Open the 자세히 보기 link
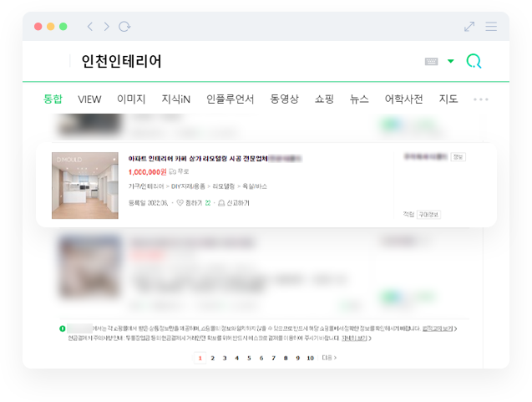Viewport: 532px width, 402px height. (x=354, y=338)
